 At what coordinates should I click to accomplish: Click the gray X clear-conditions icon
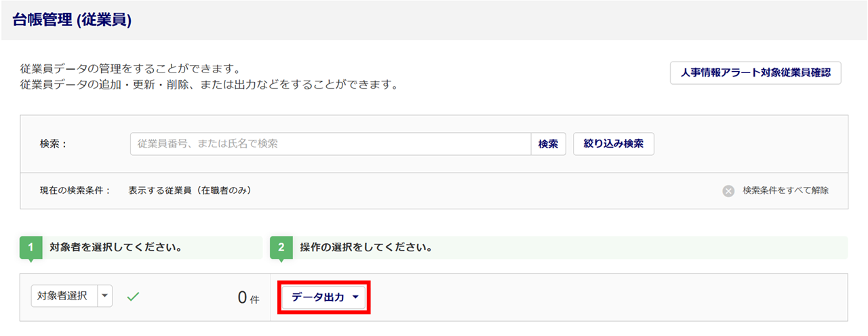728,191
